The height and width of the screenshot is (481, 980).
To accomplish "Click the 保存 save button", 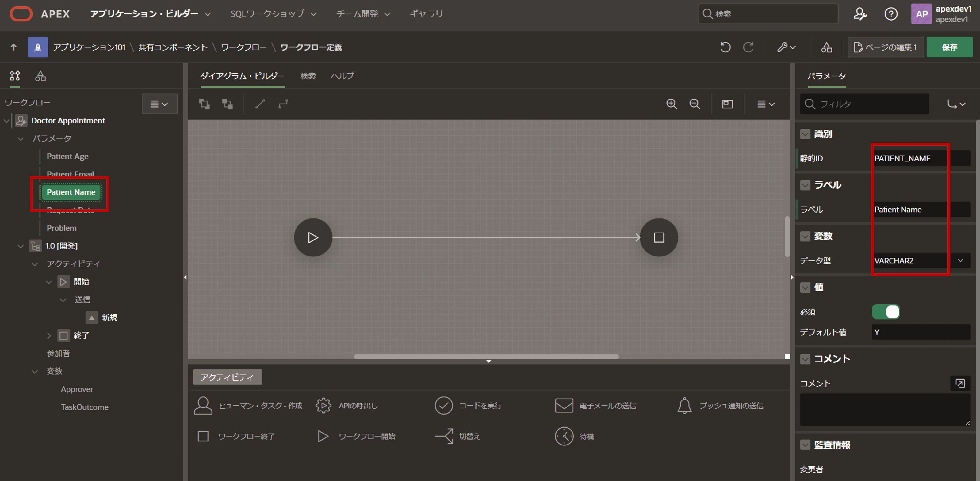I will tap(949, 47).
